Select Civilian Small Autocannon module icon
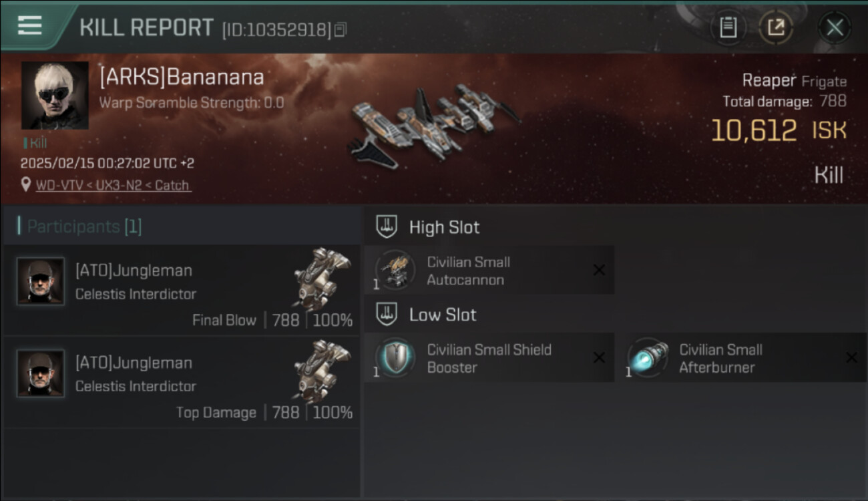The width and height of the screenshot is (868, 501). tap(394, 270)
